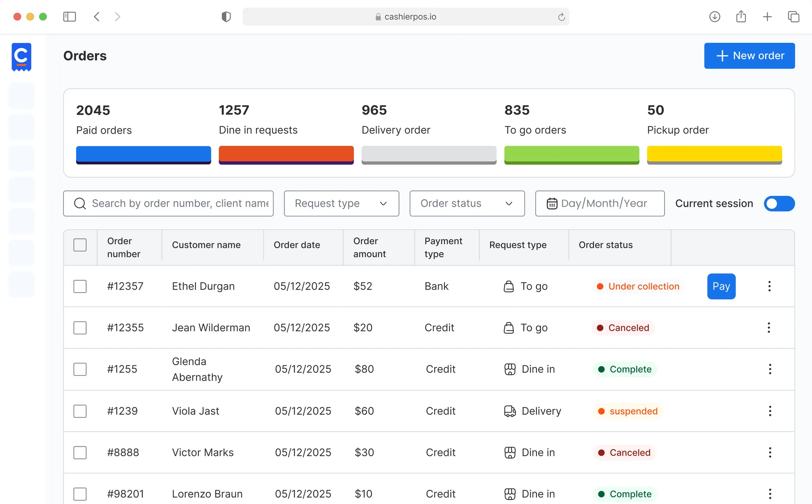Toggle the browser sidebar icon
Screen dimensions: 812x504
tap(69, 16)
